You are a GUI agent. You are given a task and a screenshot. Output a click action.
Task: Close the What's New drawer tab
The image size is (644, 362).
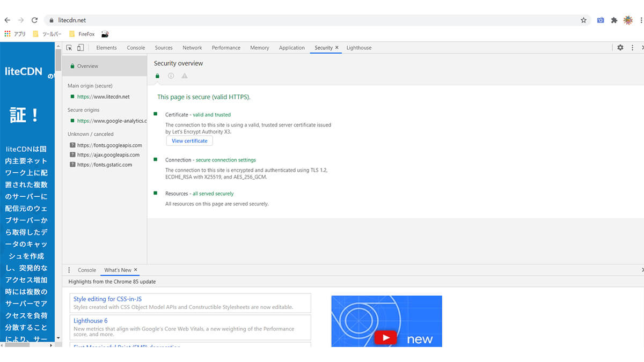pos(136,270)
